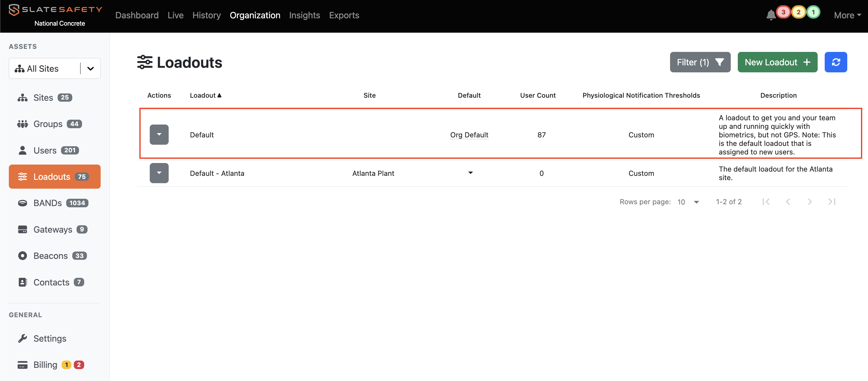
Task: Click New Loadout button
Action: click(x=777, y=62)
